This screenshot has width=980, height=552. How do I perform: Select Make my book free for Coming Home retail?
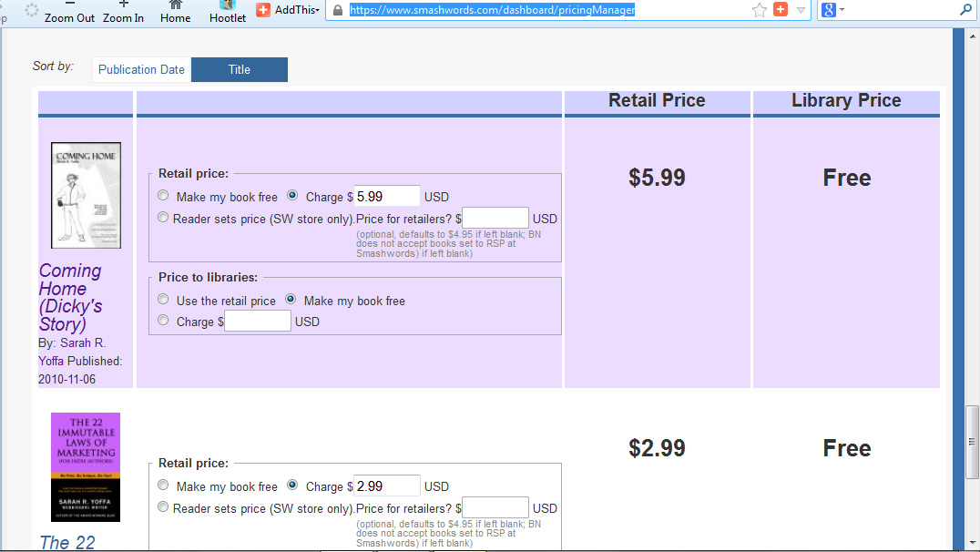point(163,196)
